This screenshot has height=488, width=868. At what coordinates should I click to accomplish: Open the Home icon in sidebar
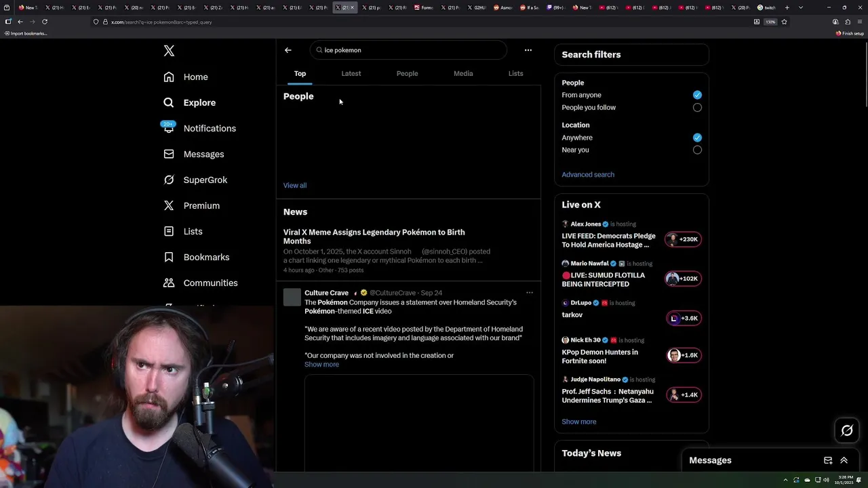[x=169, y=77]
